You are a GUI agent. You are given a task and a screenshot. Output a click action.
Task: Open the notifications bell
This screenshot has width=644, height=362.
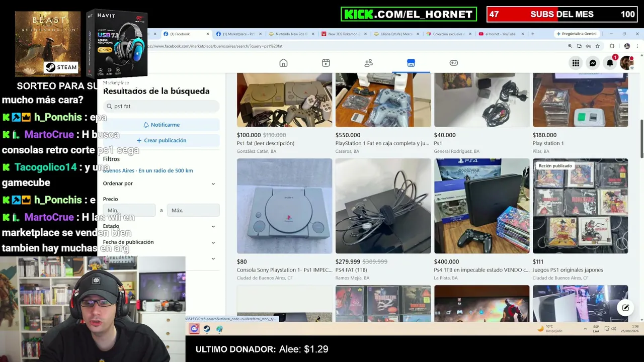(610, 63)
